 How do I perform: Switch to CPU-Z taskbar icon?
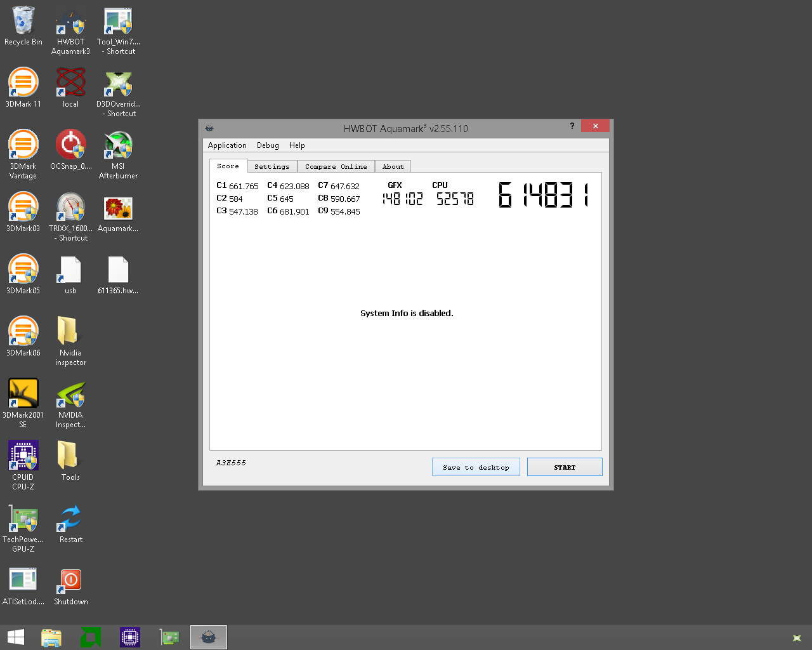tap(130, 637)
